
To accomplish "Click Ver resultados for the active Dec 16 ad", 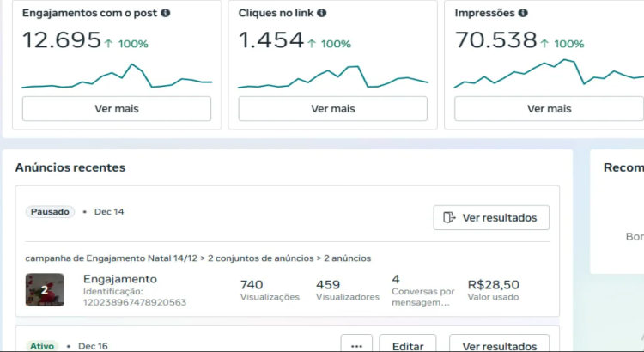I will (500, 345).
